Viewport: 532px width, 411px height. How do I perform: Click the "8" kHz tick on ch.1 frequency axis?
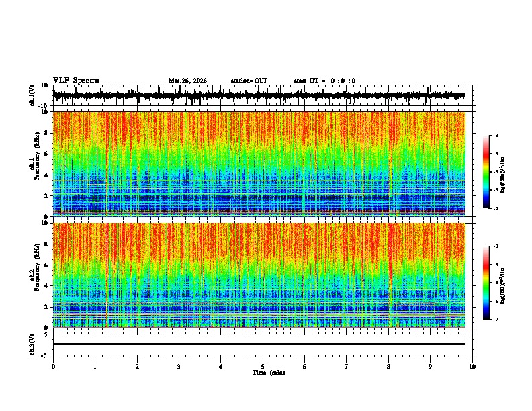point(47,133)
